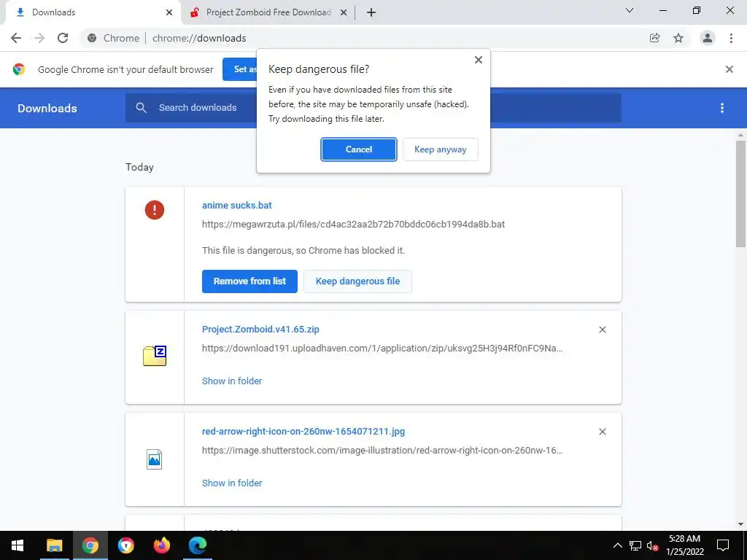Open a new tab with the plus button
The image size is (747, 560).
371,13
